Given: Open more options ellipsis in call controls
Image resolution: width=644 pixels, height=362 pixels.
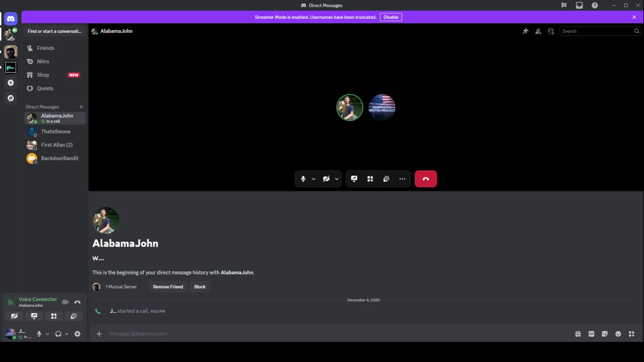Looking at the screenshot, I should 403,179.
